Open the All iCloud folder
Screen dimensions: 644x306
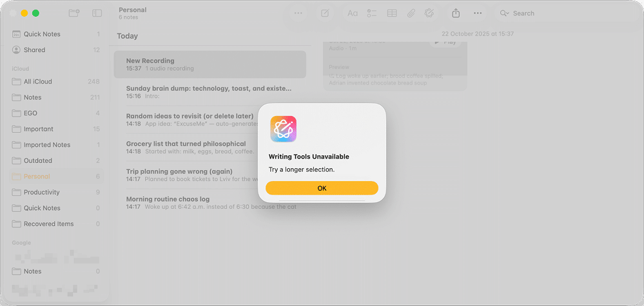(56, 82)
